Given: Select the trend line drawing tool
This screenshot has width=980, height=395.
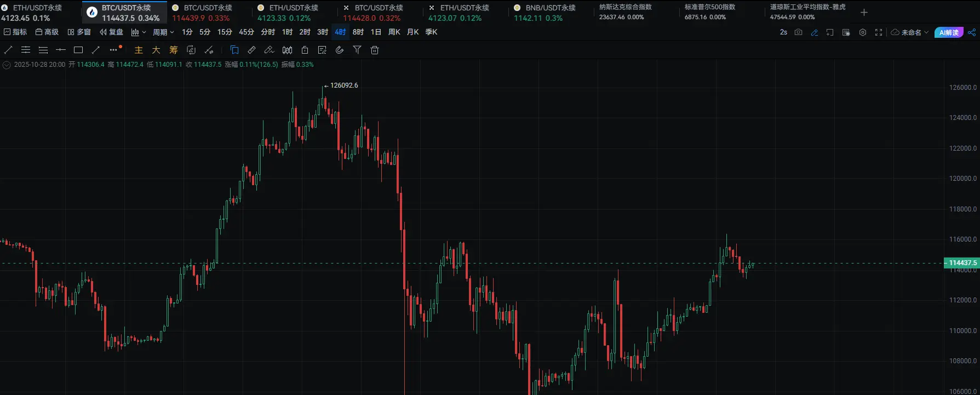Looking at the screenshot, I should point(8,50).
